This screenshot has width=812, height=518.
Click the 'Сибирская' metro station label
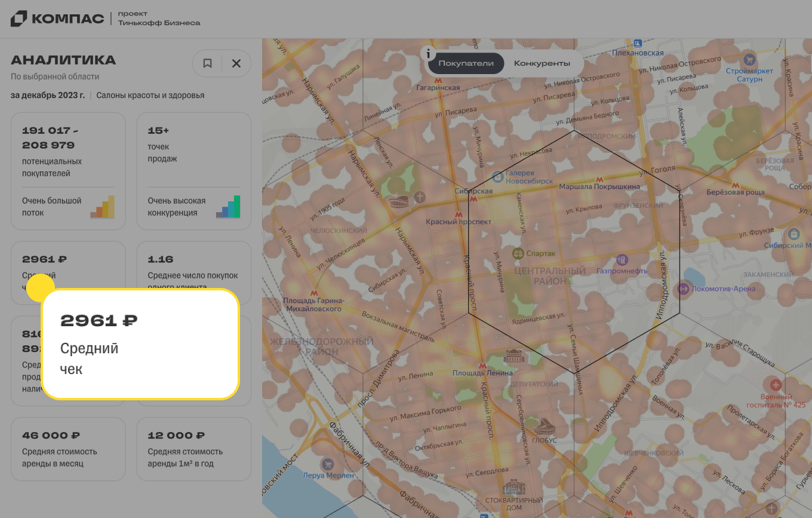pyautogui.click(x=474, y=191)
